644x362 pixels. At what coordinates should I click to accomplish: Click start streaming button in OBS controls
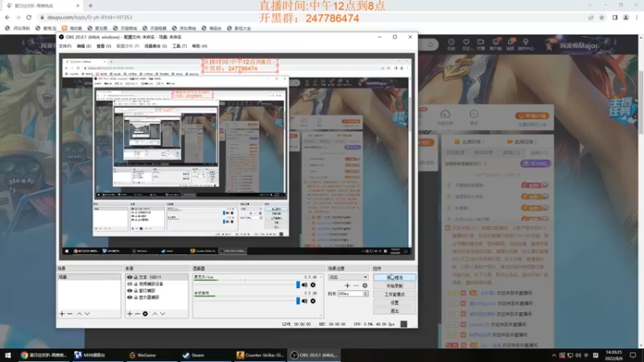click(x=394, y=278)
